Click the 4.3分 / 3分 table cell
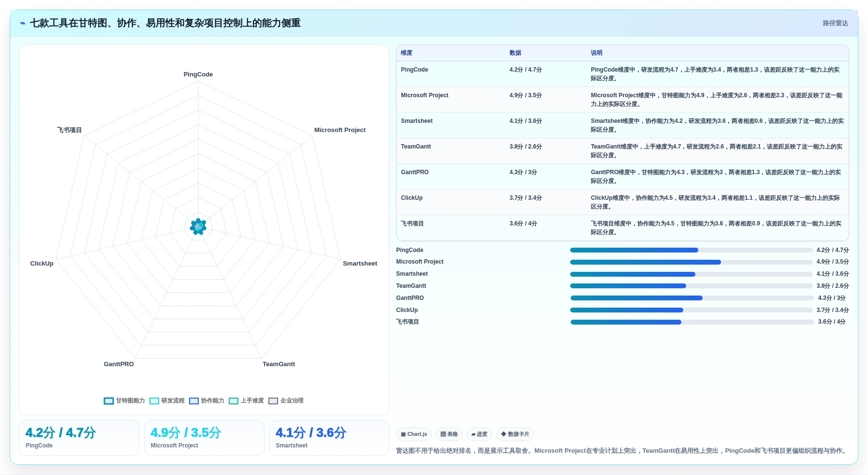 pos(523,172)
